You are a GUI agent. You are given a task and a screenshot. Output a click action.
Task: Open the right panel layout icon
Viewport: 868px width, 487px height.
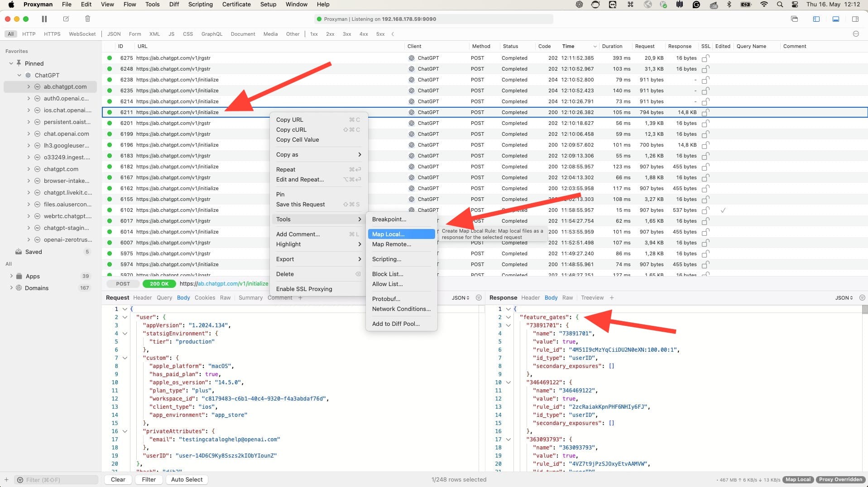[x=856, y=19]
